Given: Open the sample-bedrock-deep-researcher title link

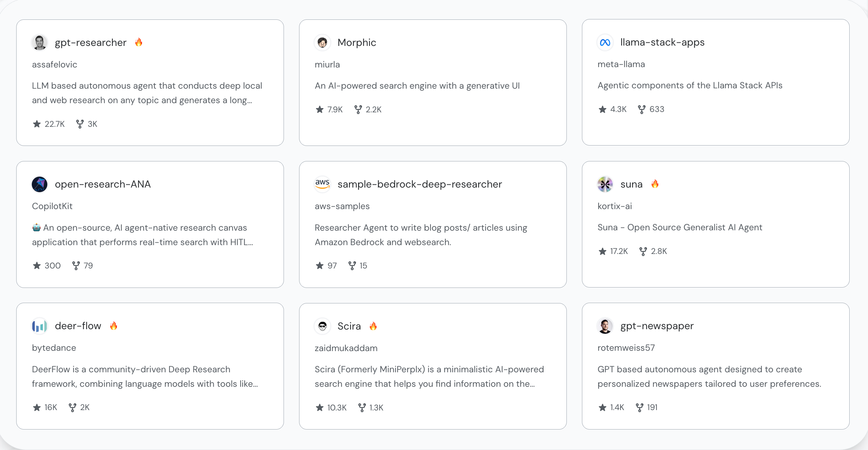Looking at the screenshot, I should coord(420,184).
